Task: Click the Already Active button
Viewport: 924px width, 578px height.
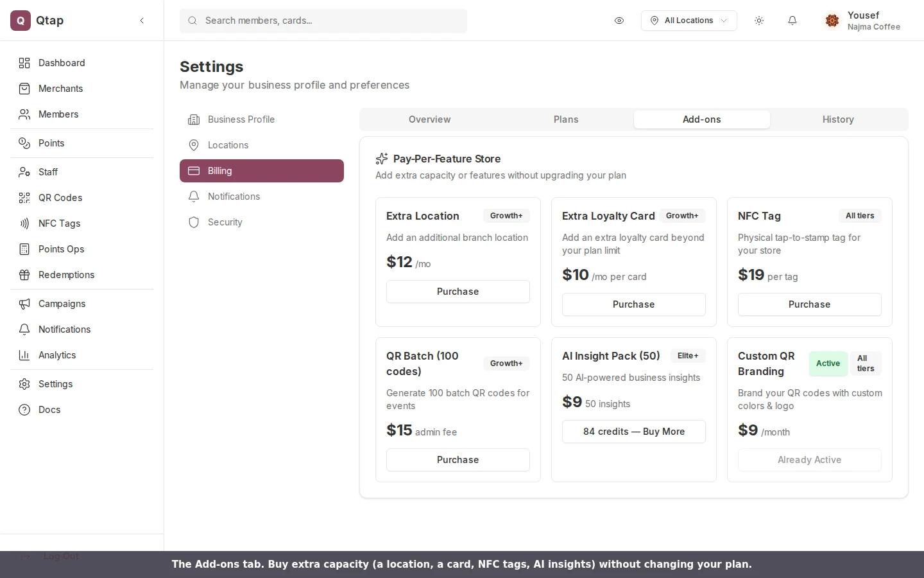Action: pos(810,460)
